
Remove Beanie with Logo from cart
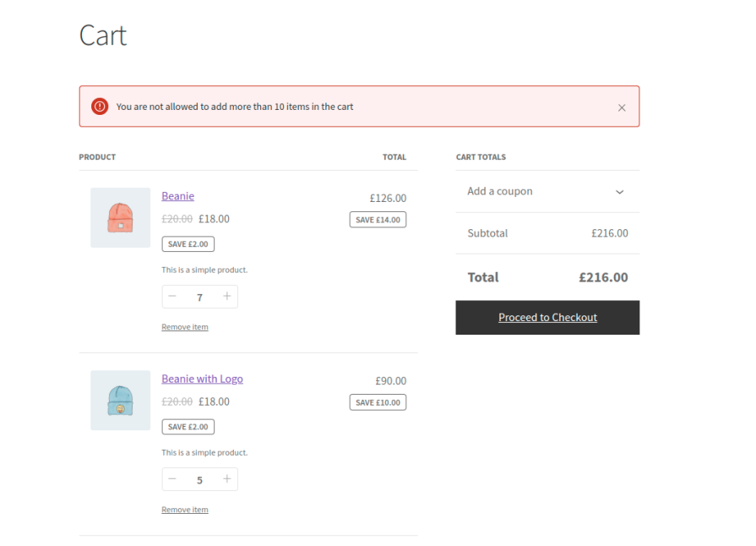coord(184,510)
